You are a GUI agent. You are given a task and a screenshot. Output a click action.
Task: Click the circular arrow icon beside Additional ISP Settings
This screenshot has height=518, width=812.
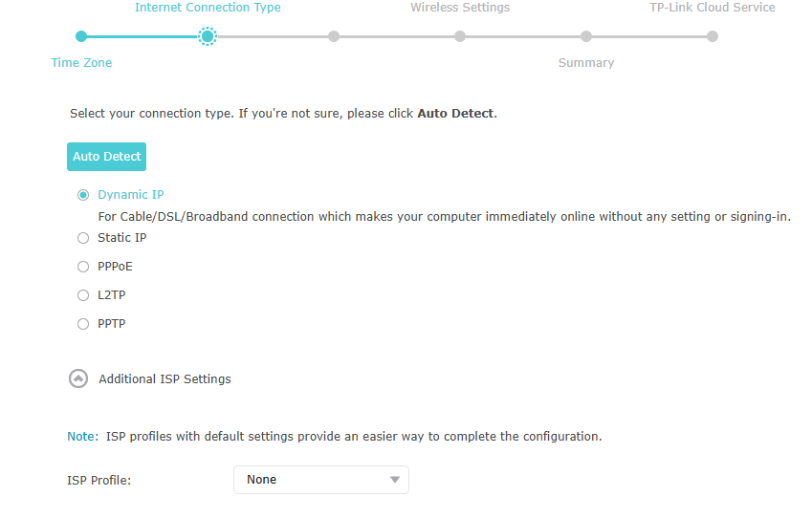(78, 378)
